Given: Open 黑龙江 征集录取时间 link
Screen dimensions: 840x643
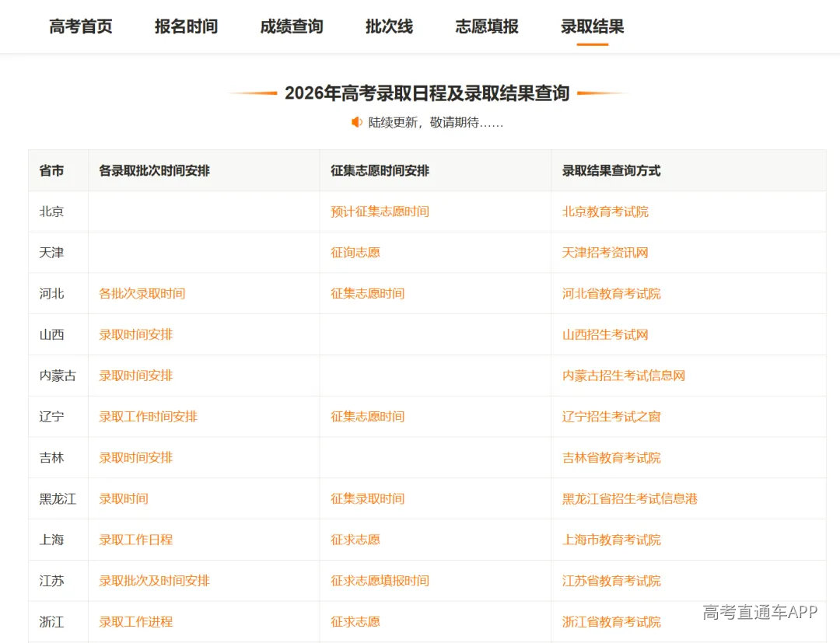Looking at the screenshot, I should (367, 498).
